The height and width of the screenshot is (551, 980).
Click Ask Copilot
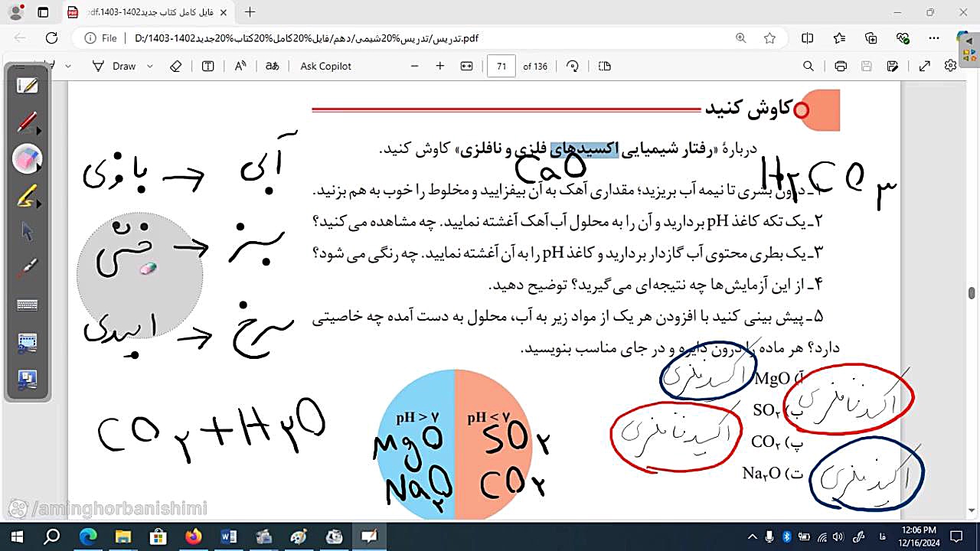325,67
